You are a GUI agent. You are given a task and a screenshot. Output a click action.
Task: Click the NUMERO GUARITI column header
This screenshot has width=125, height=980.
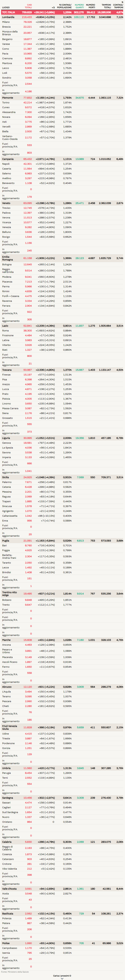point(79,6)
